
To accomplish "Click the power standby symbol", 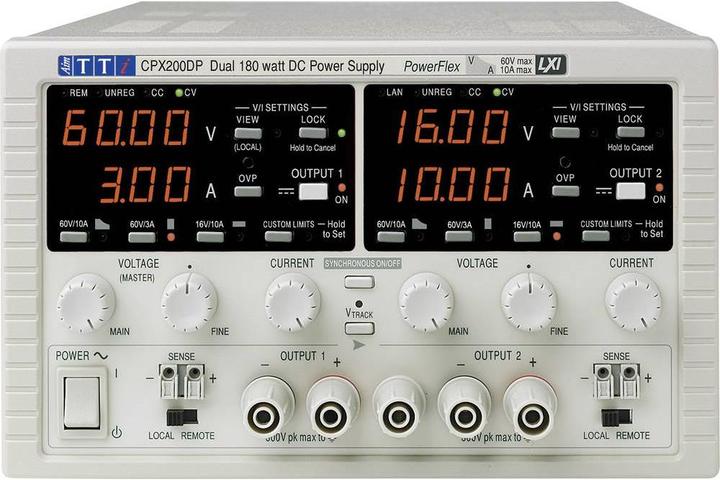I will click(117, 432).
